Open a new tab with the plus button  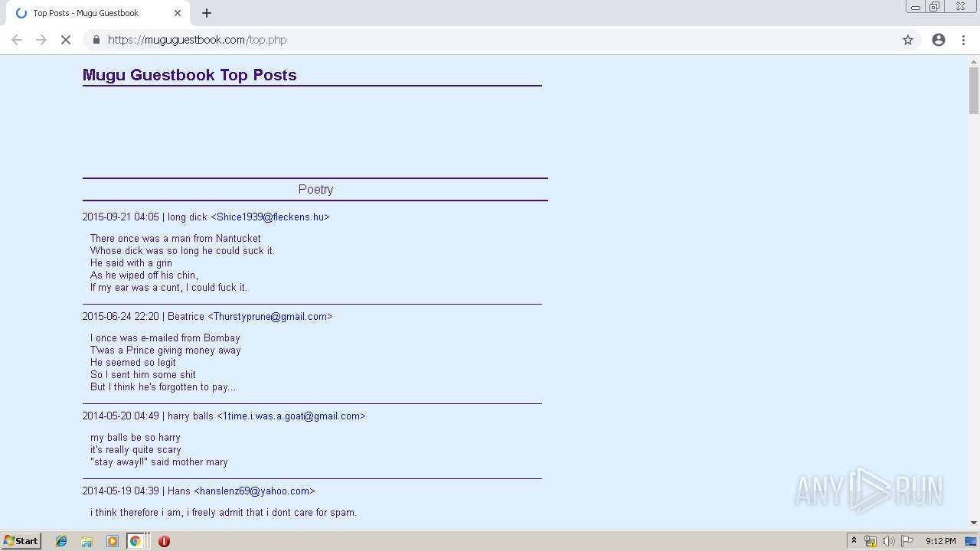[207, 13]
